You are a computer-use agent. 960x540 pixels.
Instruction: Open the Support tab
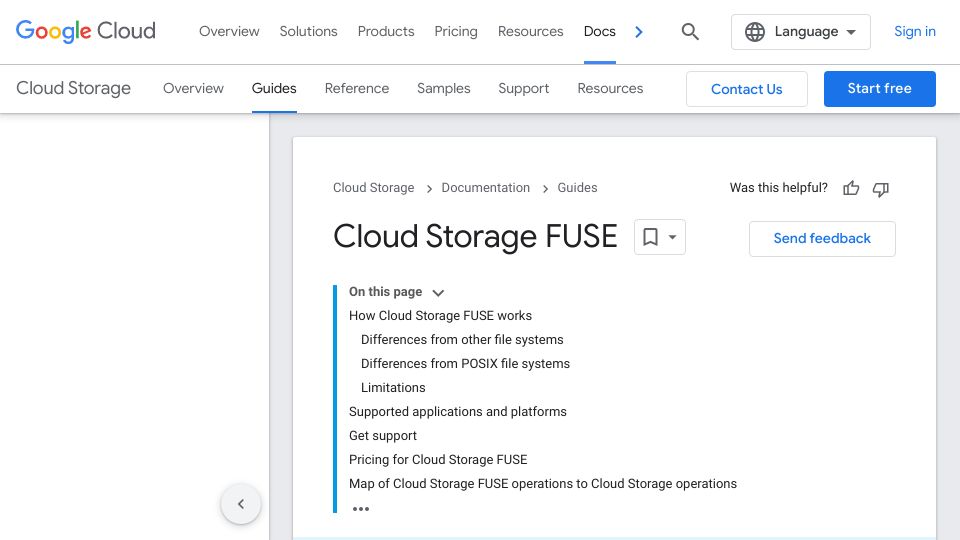click(x=523, y=88)
